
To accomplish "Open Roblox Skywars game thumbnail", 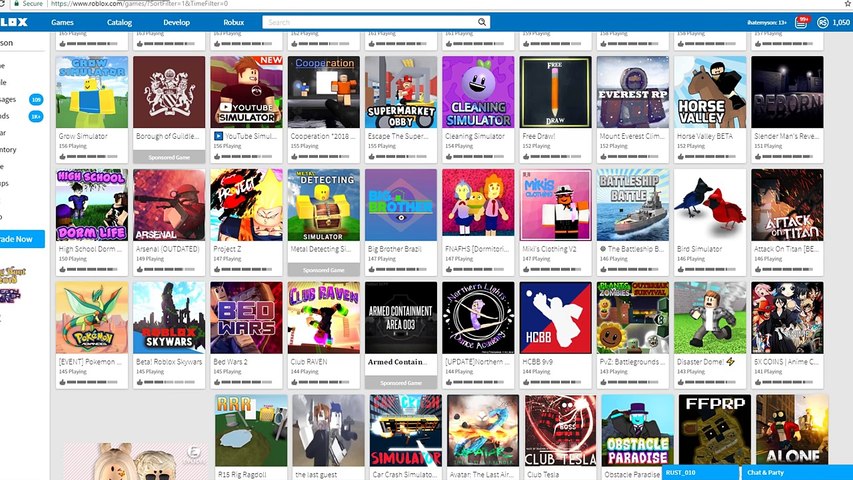I will point(169,318).
